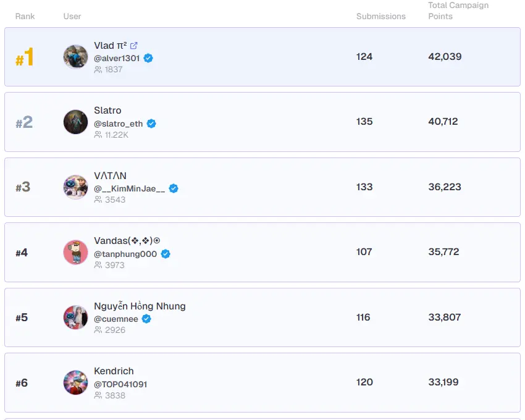Open Vlad π² profile avatar
Image resolution: width=525 pixels, height=420 pixels.
(x=75, y=57)
